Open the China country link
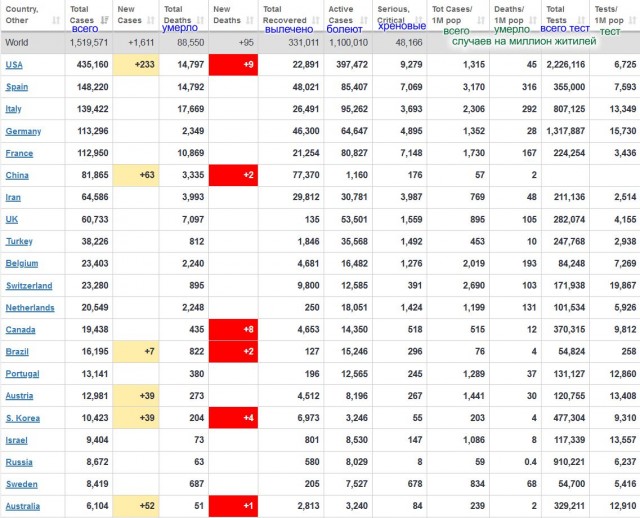640x518 pixels. pos(17,176)
